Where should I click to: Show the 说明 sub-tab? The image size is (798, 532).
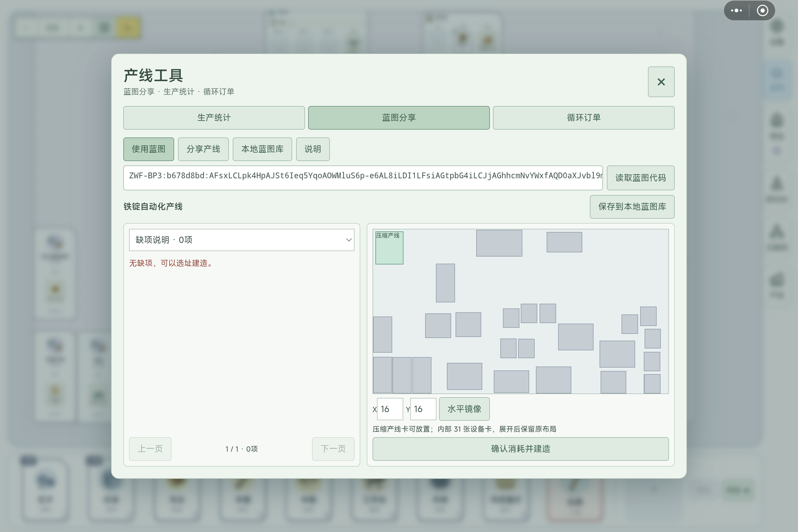(313, 149)
